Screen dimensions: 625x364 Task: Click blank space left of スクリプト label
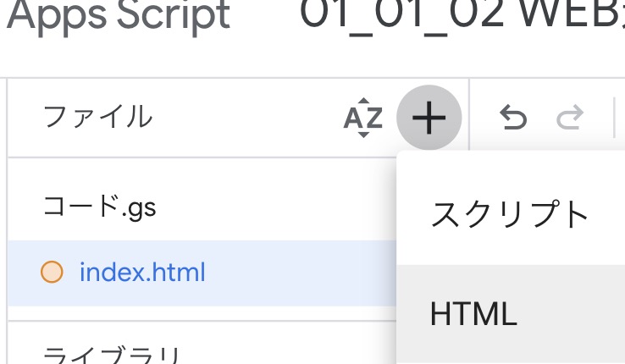(413, 214)
